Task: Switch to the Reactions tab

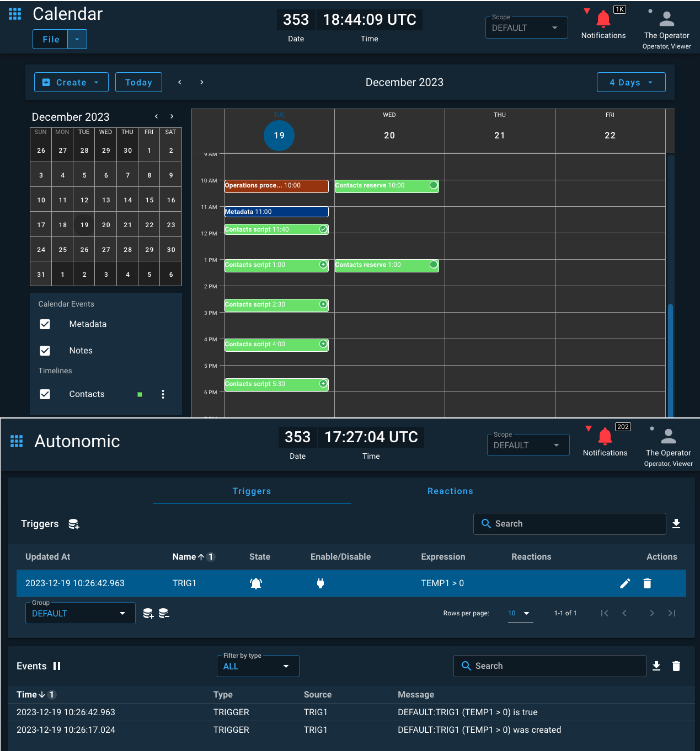Action: click(x=450, y=491)
